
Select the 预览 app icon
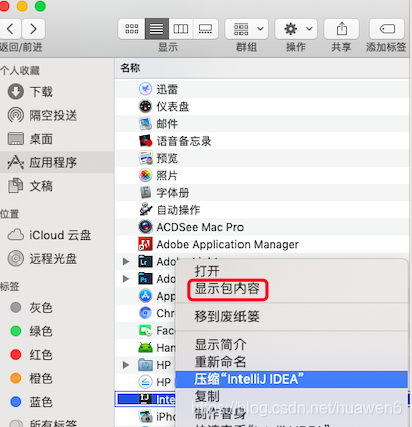click(x=145, y=158)
